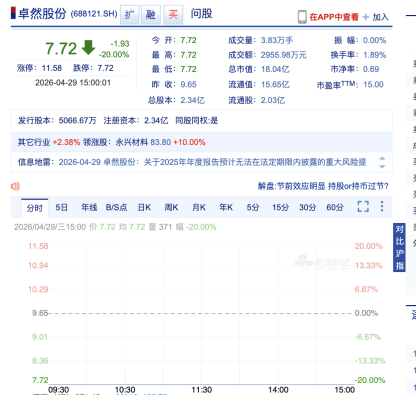Click the current price 7.72 large text
The height and width of the screenshot is (395, 416).
click(61, 48)
